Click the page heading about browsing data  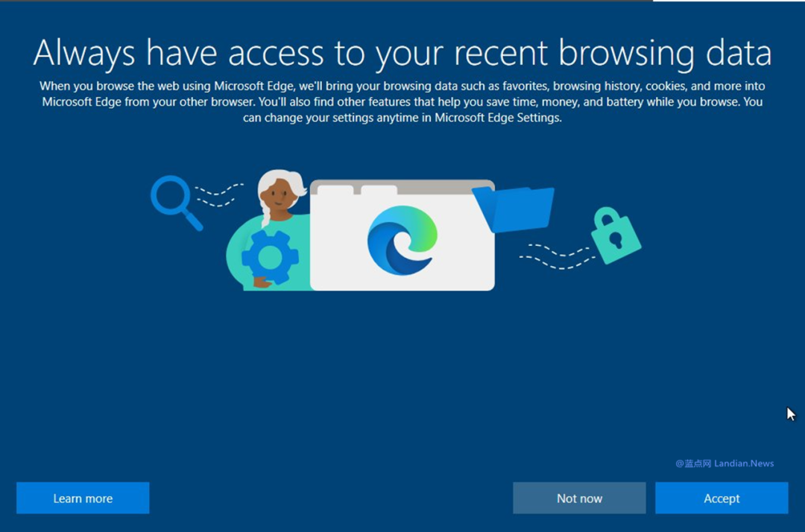(402, 52)
